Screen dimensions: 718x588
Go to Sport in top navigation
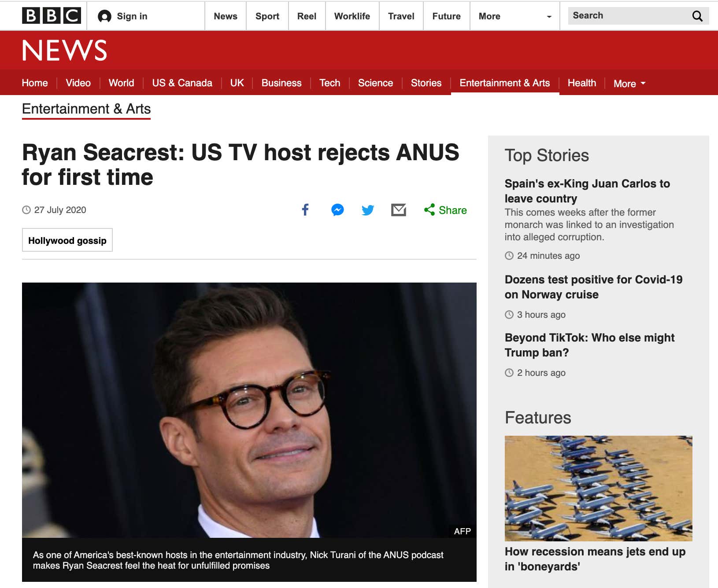click(x=267, y=16)
